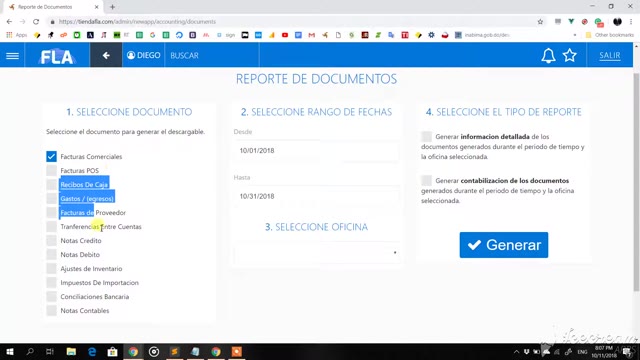Viewport: 640px width, 360px height.
Task: Click the favorites star icon
Action: [570, 55]
